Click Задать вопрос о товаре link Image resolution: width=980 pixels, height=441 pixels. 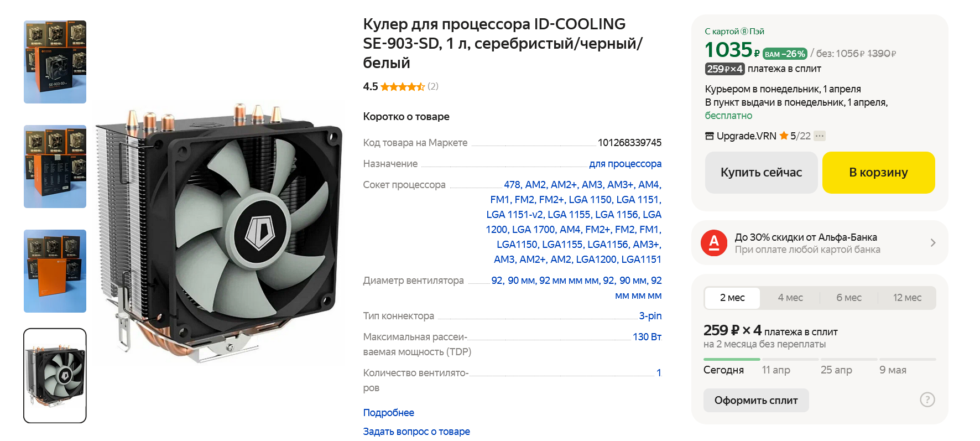(x=416, y=432)
